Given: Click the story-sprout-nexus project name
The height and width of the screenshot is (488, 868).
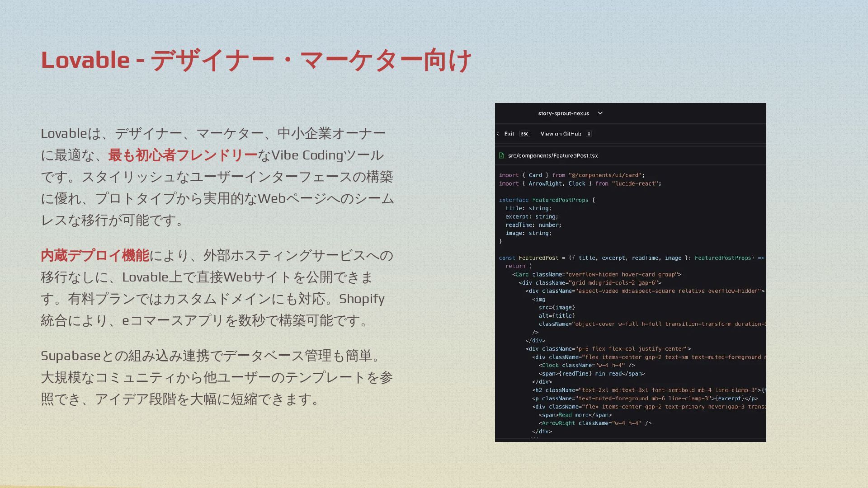Looking at the screenshot, I should (x=563, y=113).
